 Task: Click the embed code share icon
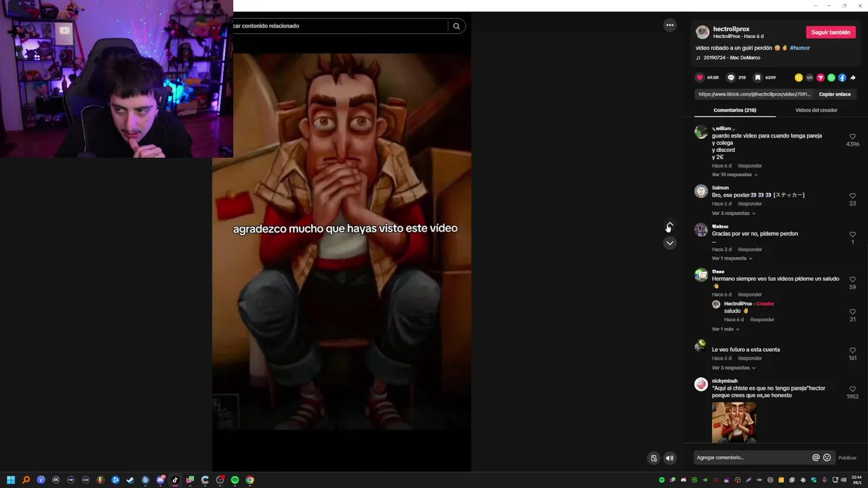click(810, 78)
